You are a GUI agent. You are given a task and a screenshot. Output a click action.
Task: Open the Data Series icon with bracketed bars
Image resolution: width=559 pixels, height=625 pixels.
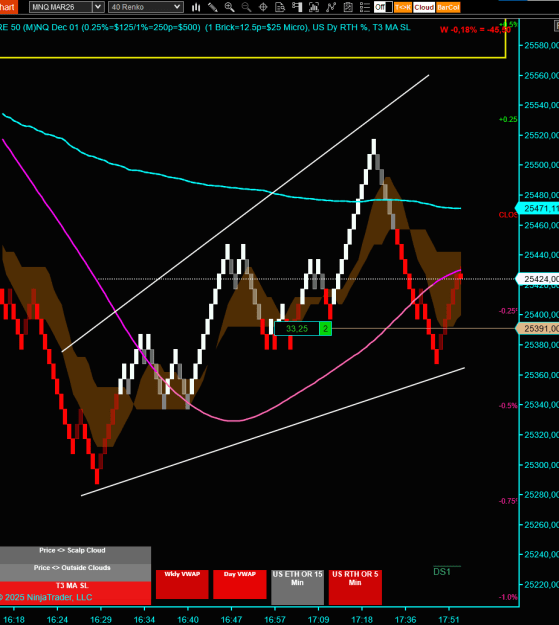tap(314, 7)
